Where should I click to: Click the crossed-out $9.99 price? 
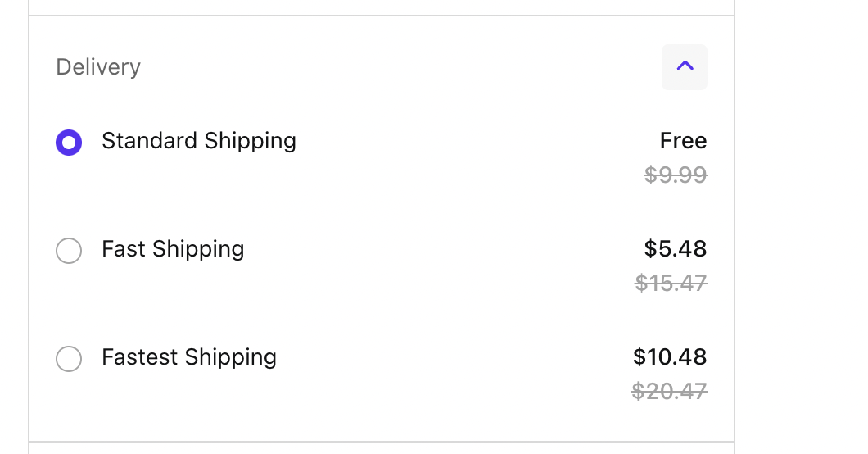[x=675, y=175]
